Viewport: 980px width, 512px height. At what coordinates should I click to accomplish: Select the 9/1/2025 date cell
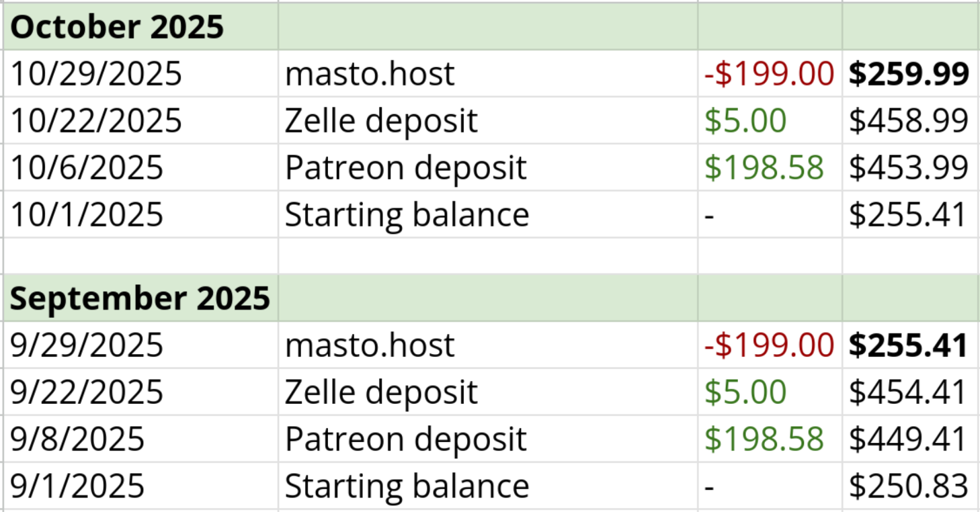(77, 486)
